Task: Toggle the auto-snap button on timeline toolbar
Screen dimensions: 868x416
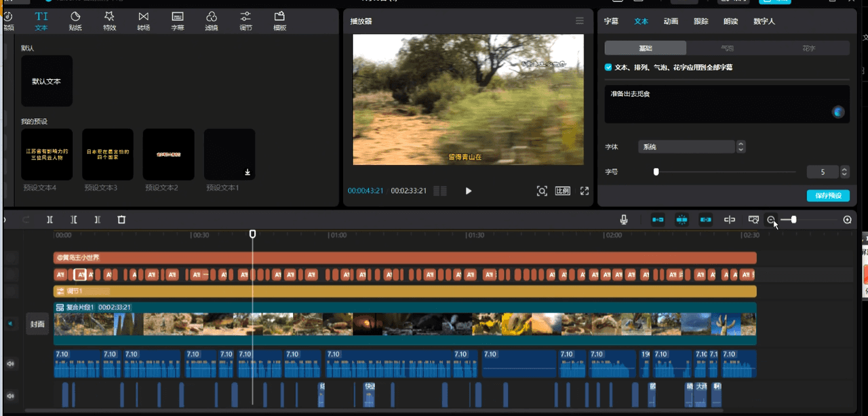Action: click(x=682, y=220)
